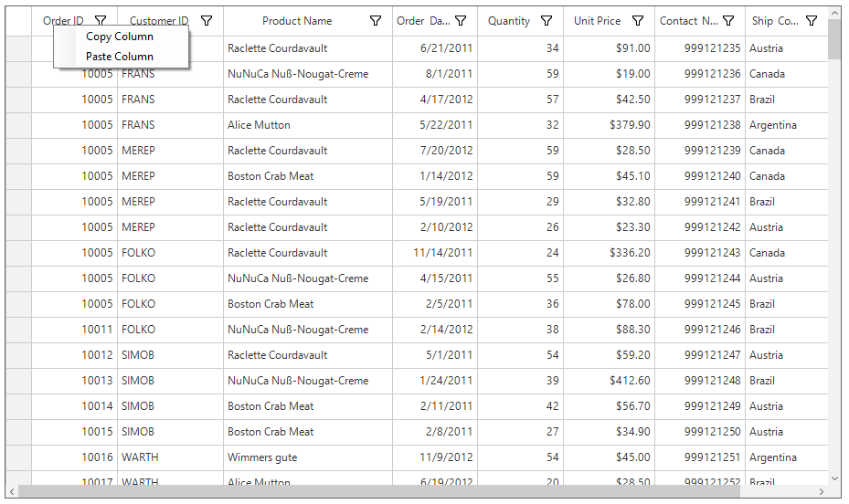Sort by Unit Price column header
The image size is (849, 504).
click(597, 21)
